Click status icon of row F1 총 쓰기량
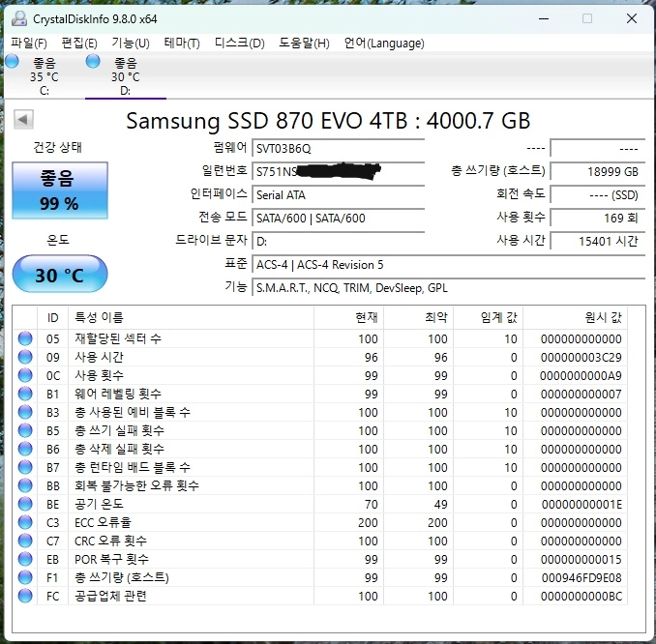 (25, 577)
